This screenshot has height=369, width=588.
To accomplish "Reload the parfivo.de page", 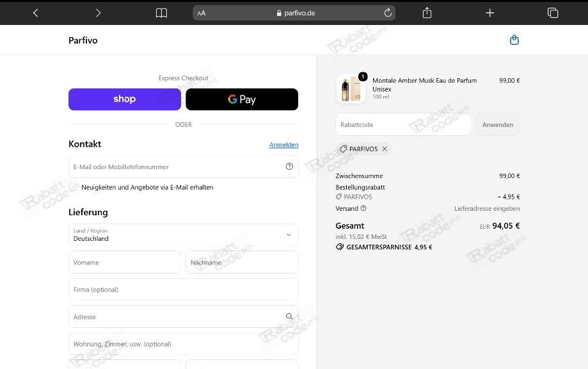I will pyautogui.click(x=388, y=13).
